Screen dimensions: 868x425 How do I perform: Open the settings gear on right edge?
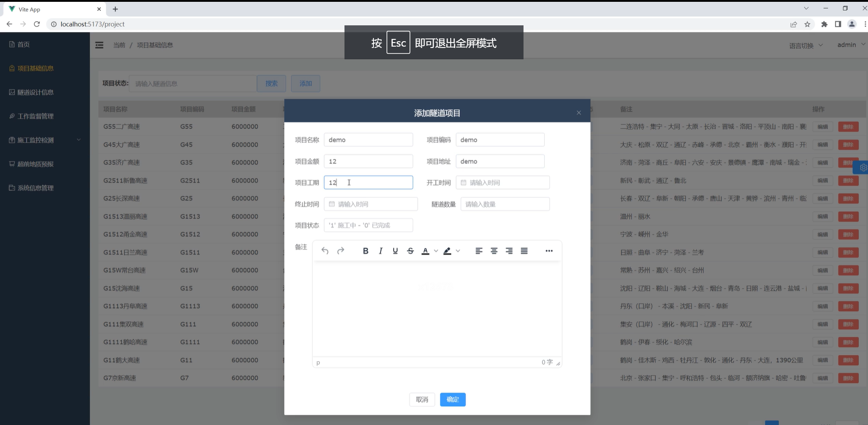click(x=863, y=167)
